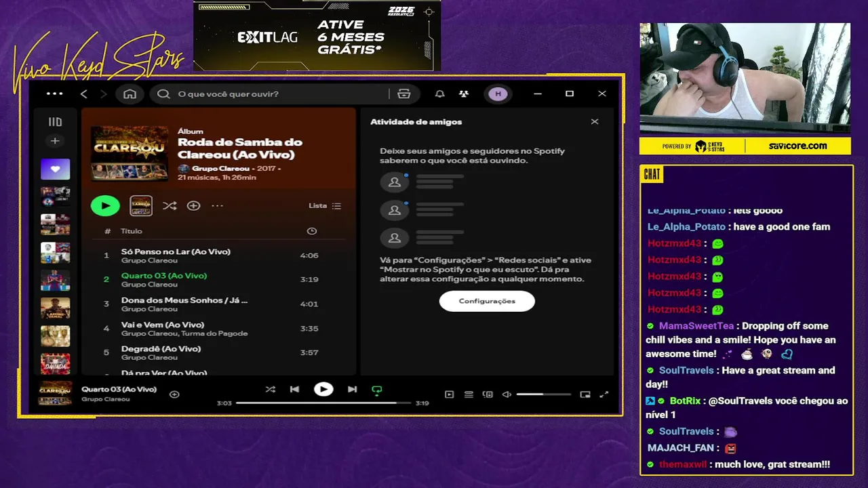Open the Spotify three-dots main menu
The height and width of the screenshot is (488, 868).
[x=54, y=94]
